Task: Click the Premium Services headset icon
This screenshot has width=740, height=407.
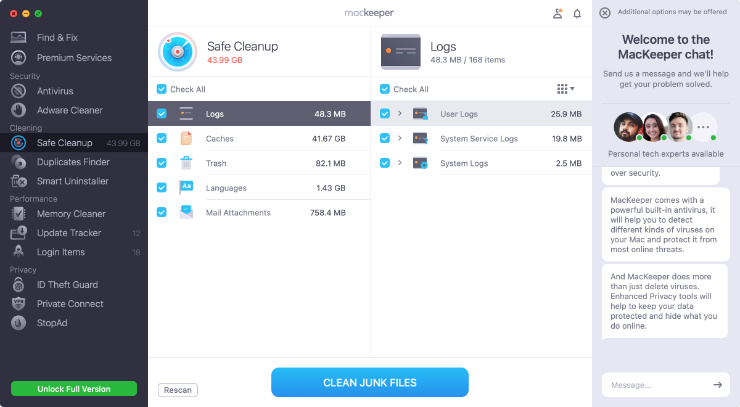Action: click(18, 58)
